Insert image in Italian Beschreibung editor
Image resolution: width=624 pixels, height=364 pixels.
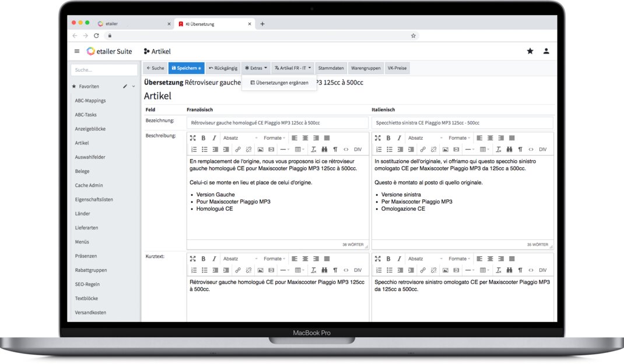(446, 149)
